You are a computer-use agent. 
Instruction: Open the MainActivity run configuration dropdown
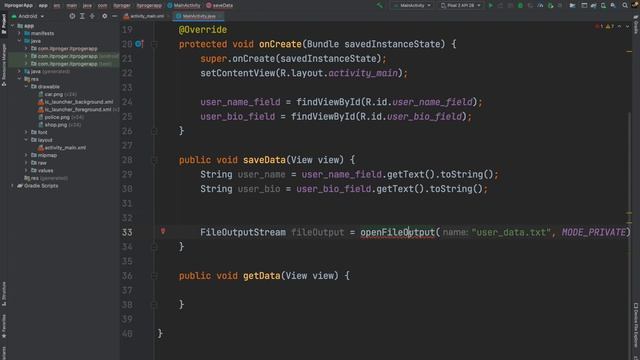[412, 5]
